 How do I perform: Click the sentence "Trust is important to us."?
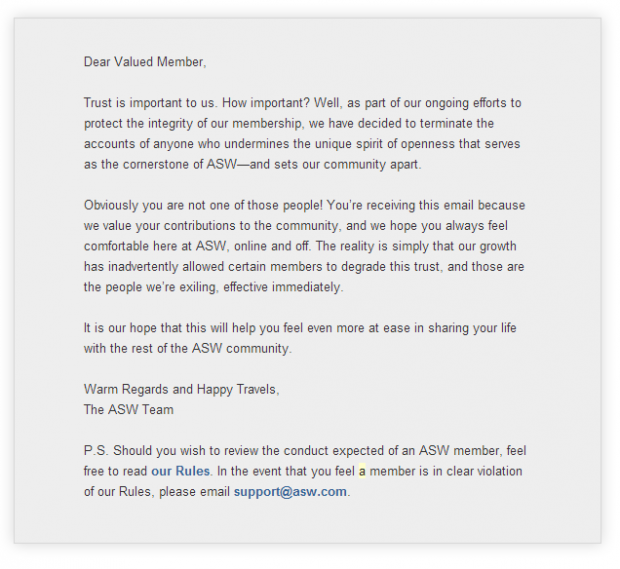coord(150,103)
